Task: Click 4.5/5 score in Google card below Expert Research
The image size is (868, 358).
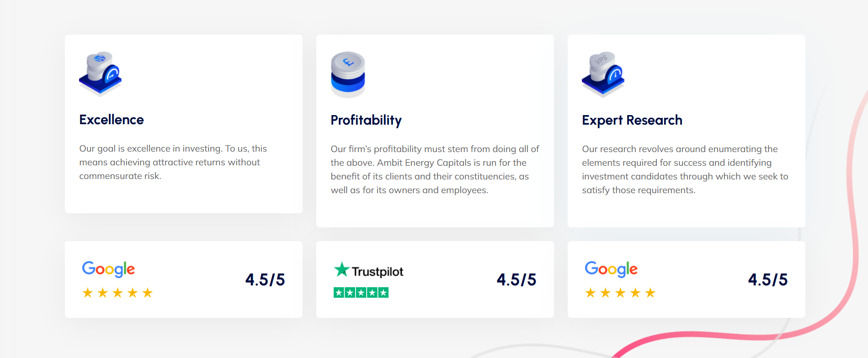Action: tap(768, 279)
